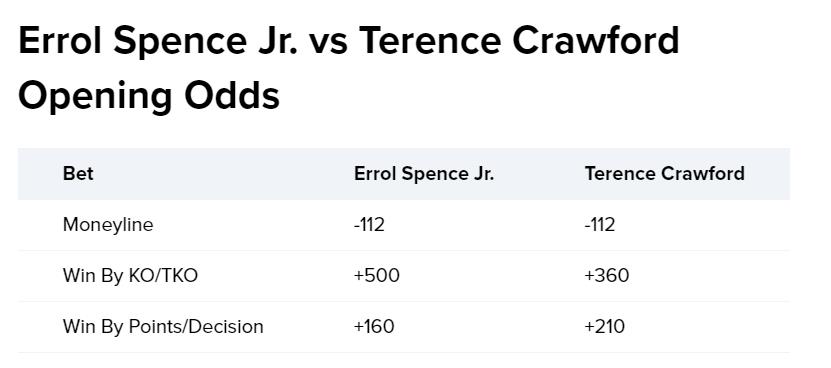Click the Terence Crawford column header
831x368 pixels.
665,173
